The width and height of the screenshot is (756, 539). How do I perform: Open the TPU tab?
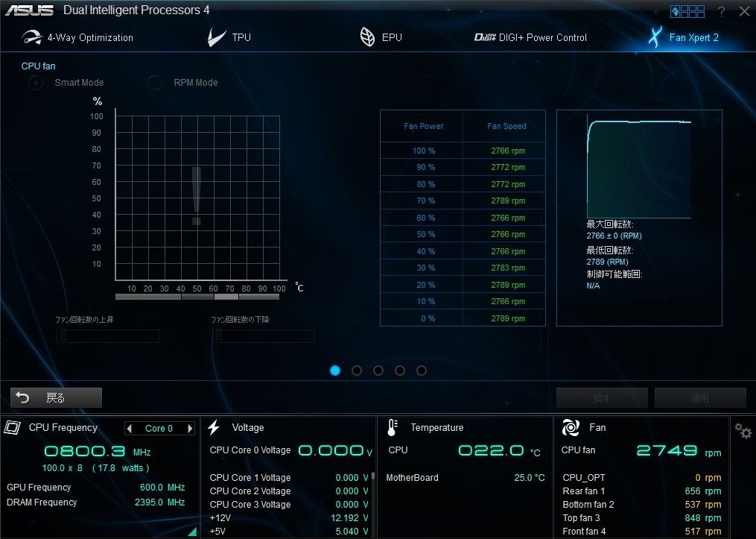[x=229, y=37]
